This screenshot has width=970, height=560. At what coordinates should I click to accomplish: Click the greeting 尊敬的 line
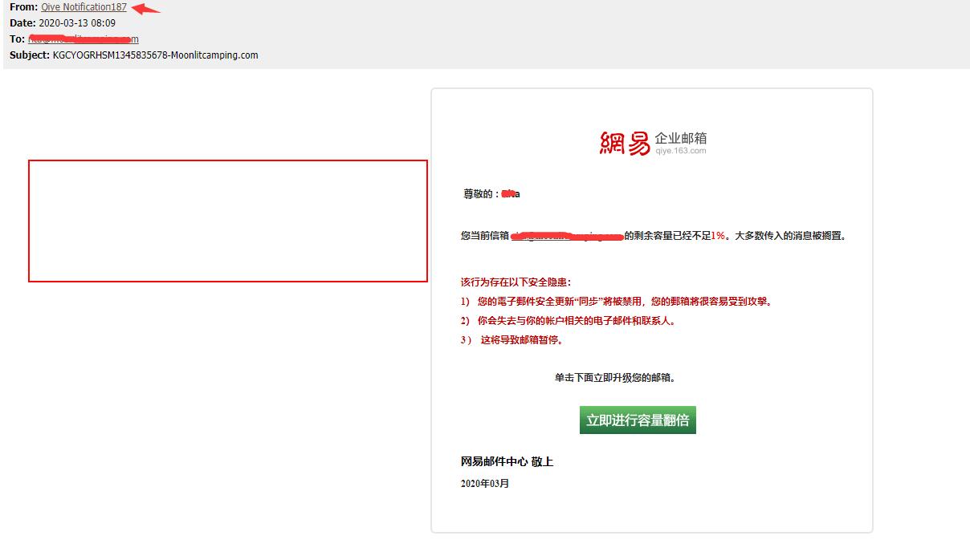tap(492, 194)
